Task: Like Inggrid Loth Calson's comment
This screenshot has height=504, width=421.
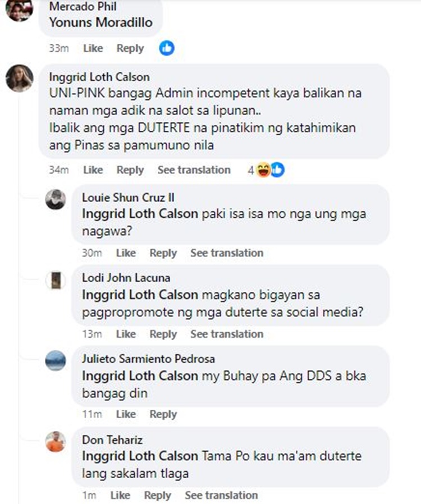Action: pyautogui.click(x=93, y=169)
